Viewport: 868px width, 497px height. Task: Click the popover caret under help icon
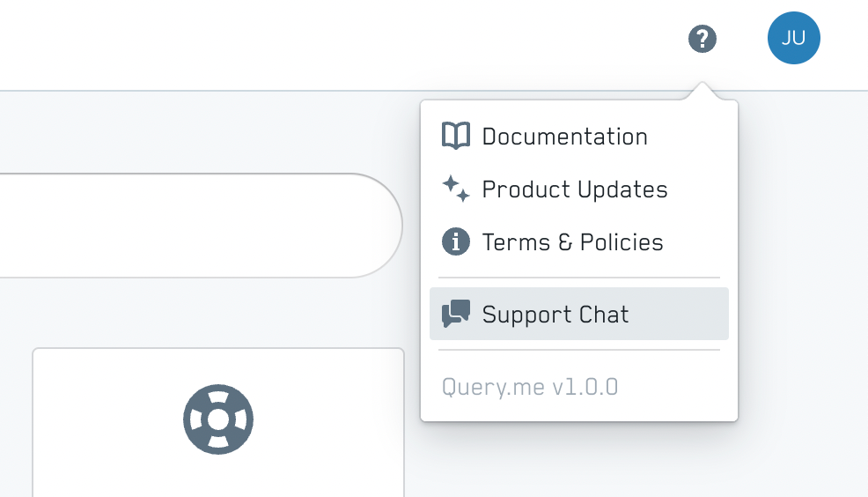[x=702, y=91]
